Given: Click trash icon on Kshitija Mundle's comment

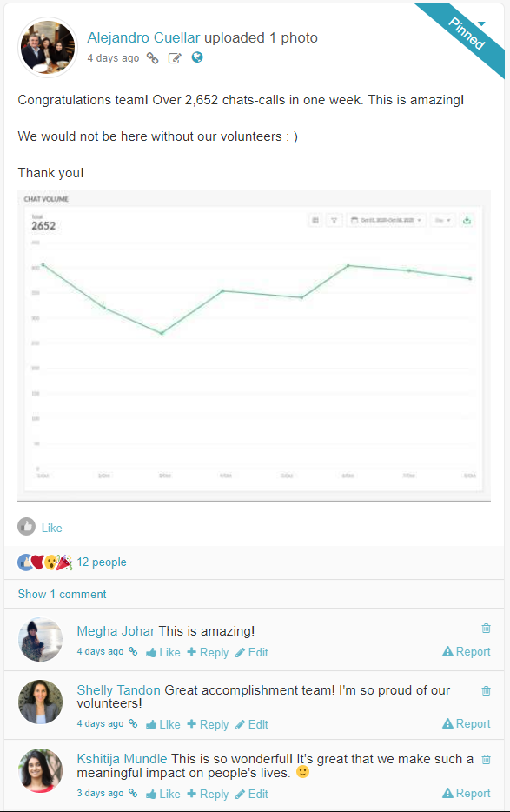Looking at the screenshot, I should pyautogui.click(x=487, y=759).
